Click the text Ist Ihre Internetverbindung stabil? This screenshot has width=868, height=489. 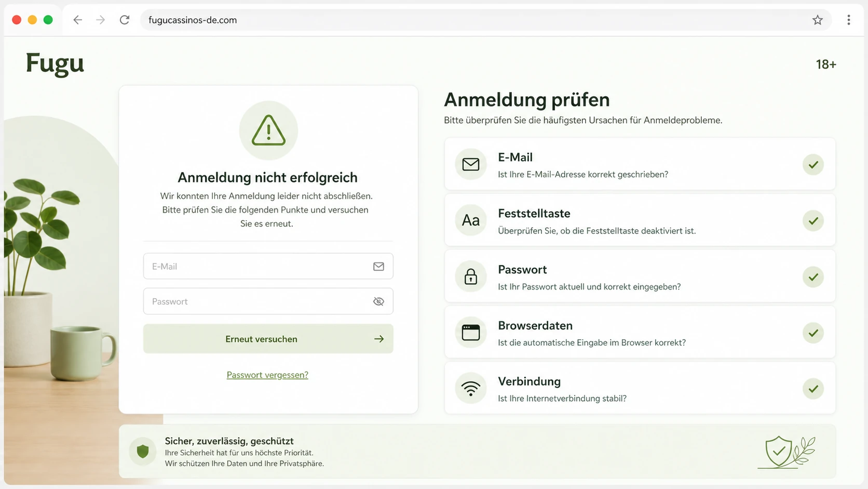(562, 399)
